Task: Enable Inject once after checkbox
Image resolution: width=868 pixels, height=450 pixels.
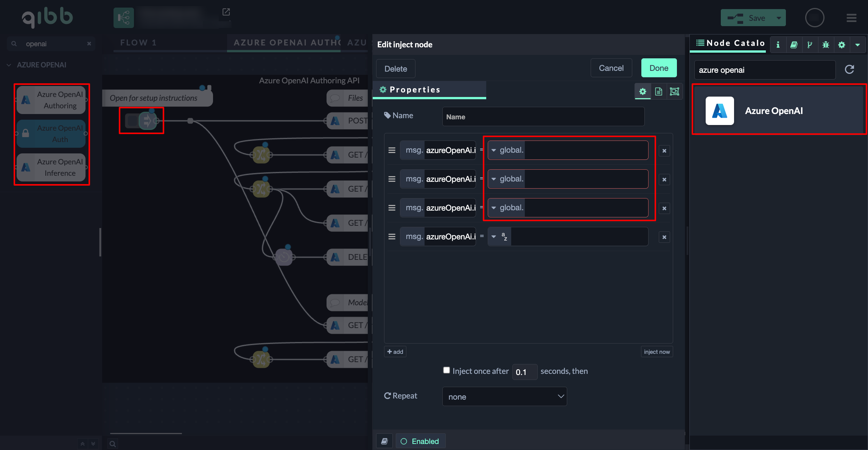Action: pos(446,370)
